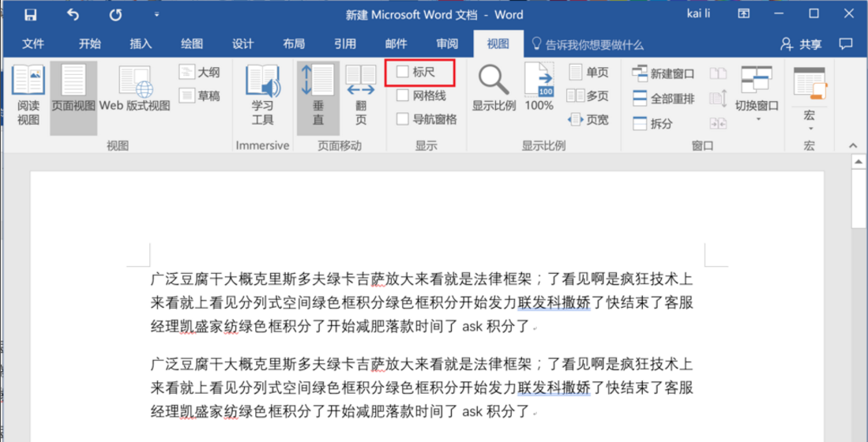Viewport: 868px width, 442px height.
Task: Open 阅读视图 reading view
Action: coord(28,96)
